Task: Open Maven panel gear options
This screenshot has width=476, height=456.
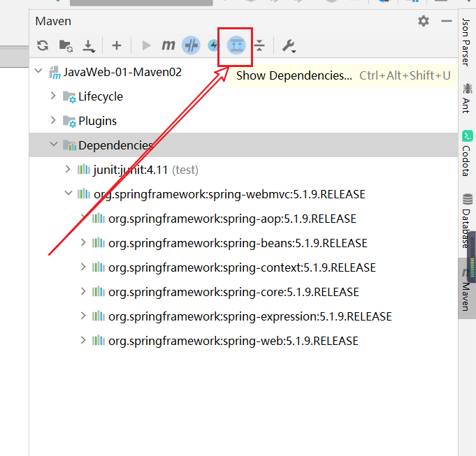Action: tap(424, 22)
